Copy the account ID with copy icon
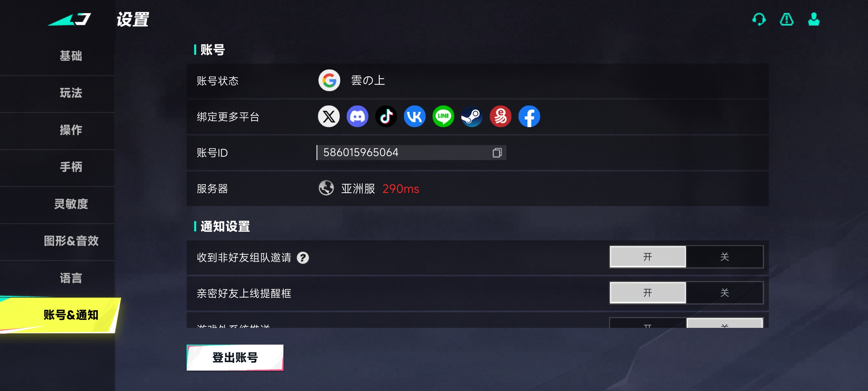This screenshot has height=391, width=868. (x=497, y=153)
